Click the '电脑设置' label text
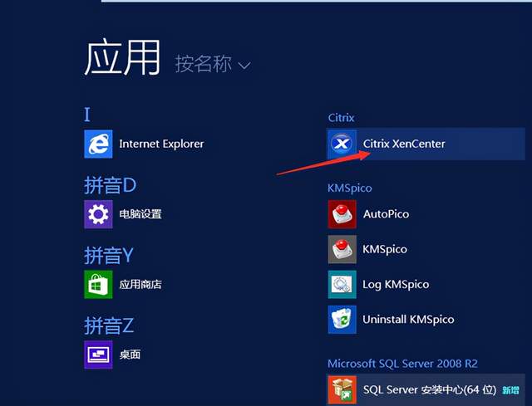Viewport: 532px width, 406px height. 140,214
